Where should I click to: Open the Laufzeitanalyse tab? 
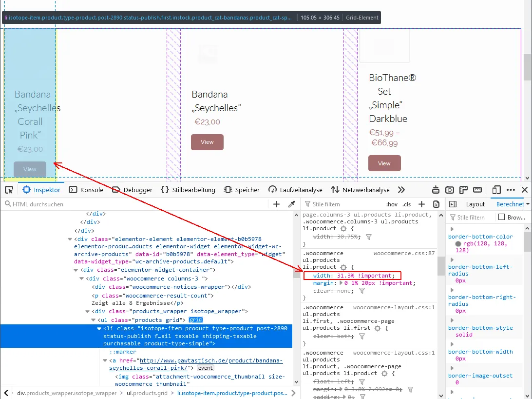(295, 190)
